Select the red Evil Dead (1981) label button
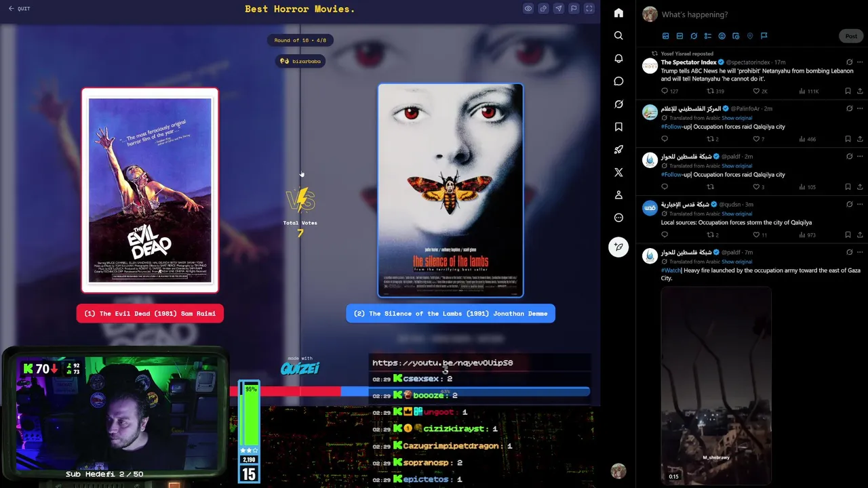 coord(150,314)
